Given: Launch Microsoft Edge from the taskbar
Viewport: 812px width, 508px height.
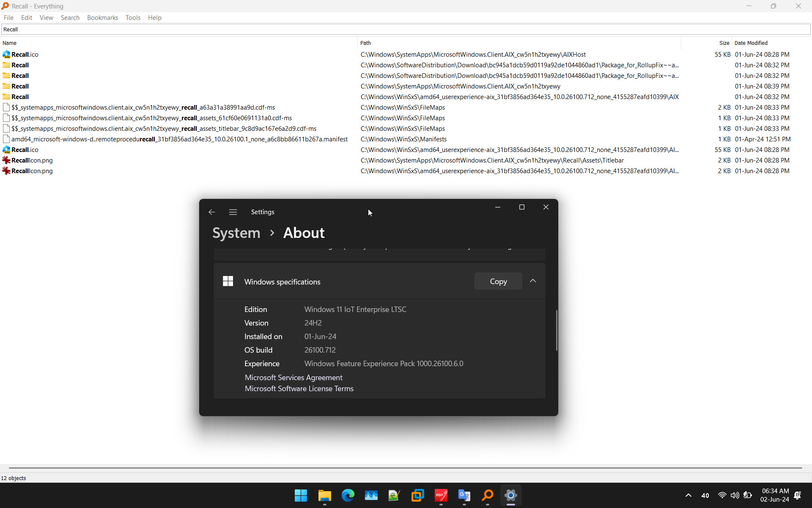Looking at the screenshot, I should tap(348, 495).
